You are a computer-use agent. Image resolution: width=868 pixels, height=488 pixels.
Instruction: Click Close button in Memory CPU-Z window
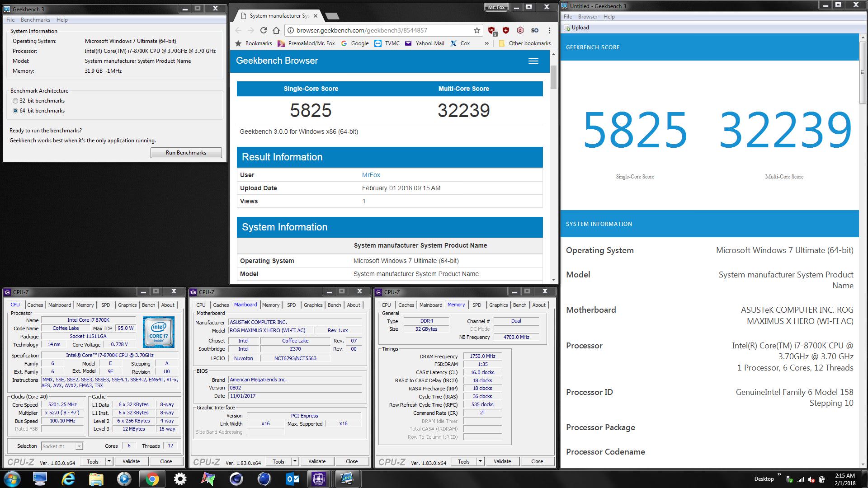[x=537, y=461]
